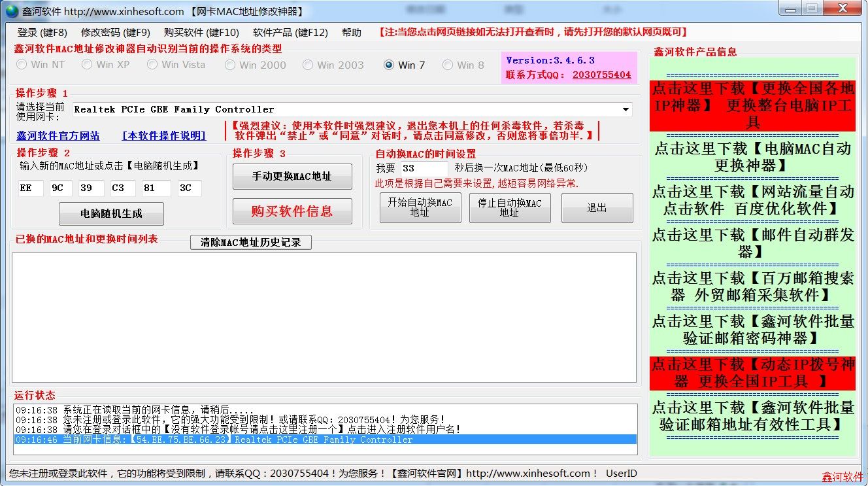Click the 购买软件信息 button

[292, 211]
